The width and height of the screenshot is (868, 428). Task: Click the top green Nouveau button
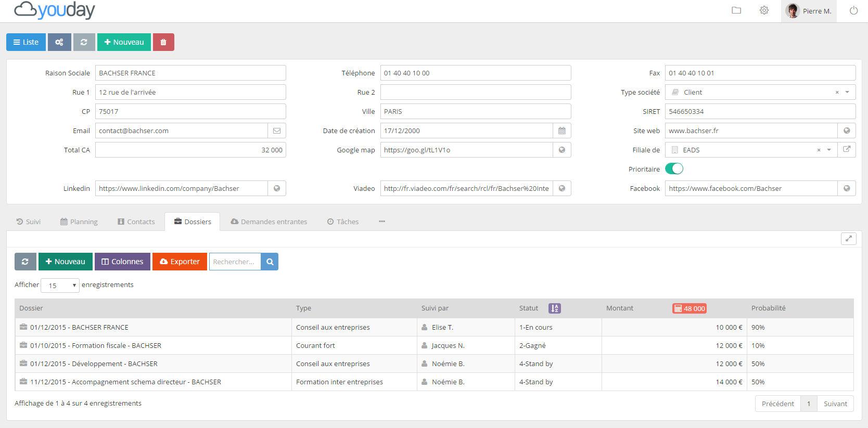click(124, 42)
